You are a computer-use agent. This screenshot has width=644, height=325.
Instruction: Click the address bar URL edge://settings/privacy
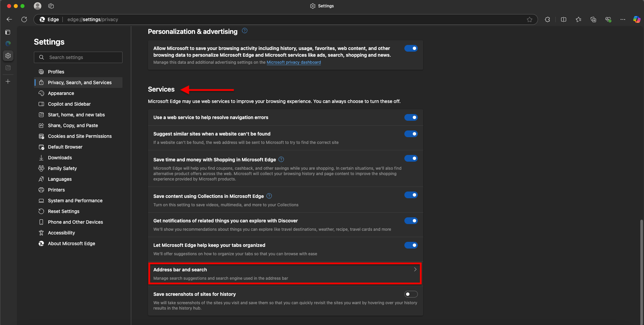93,19
